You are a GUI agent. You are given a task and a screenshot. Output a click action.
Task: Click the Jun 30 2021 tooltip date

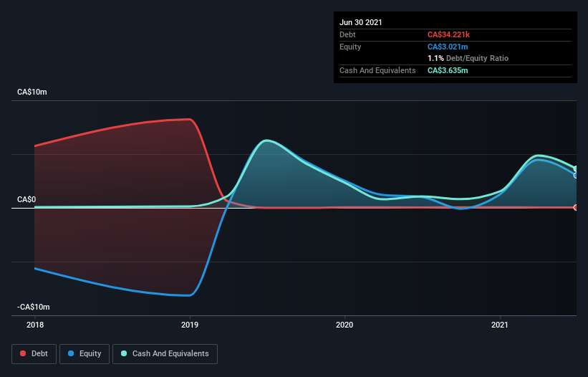coord(361,22)
